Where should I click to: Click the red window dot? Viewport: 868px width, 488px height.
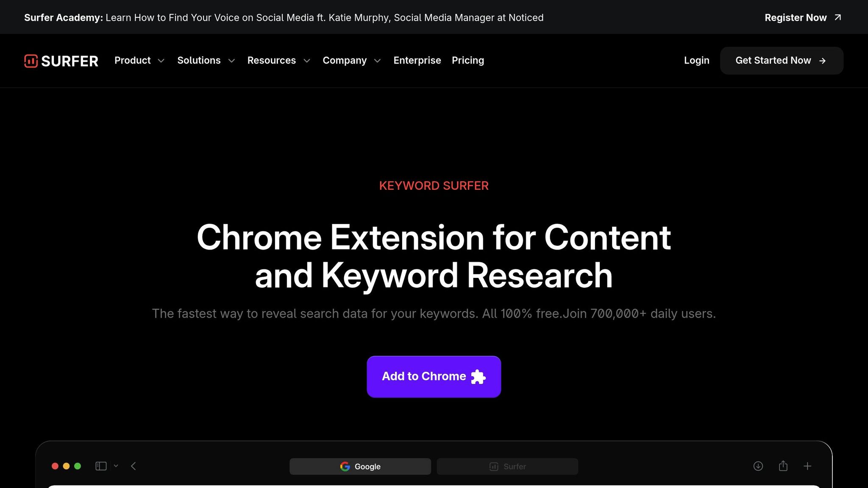point(55,466)
